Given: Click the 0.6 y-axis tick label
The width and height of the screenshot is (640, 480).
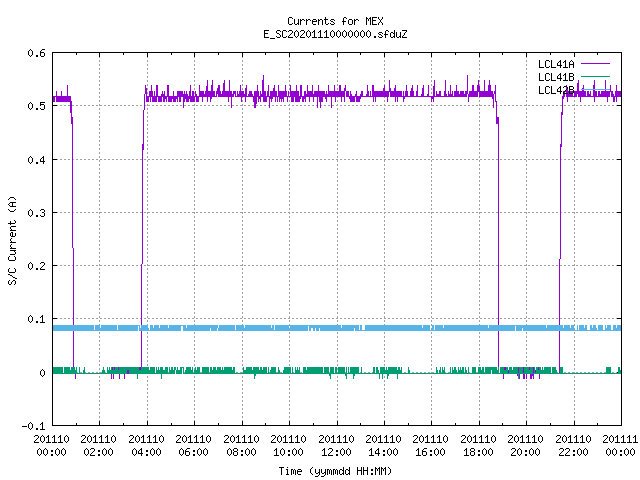Looking at the screenshot, I should click(36, 53).
